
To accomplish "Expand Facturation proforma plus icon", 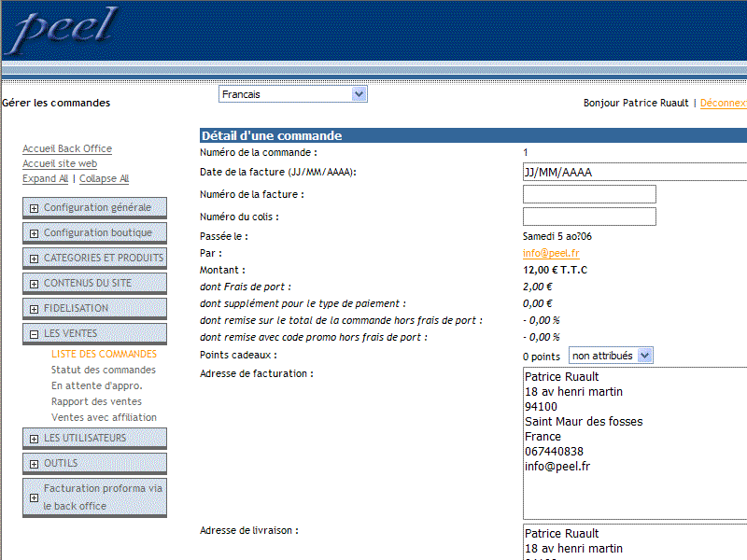I will [x=34, y=497].
